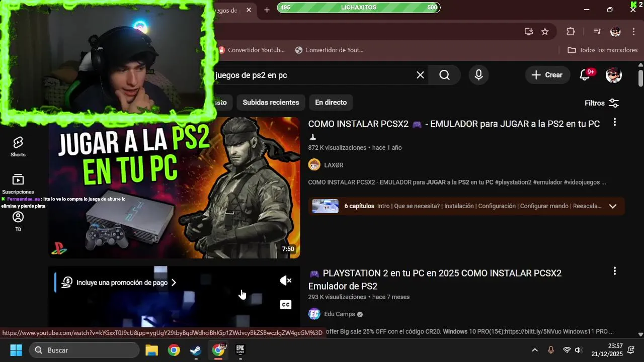Open Steam from the taskbar
The image size is (644, 362).
coord(196,350)
